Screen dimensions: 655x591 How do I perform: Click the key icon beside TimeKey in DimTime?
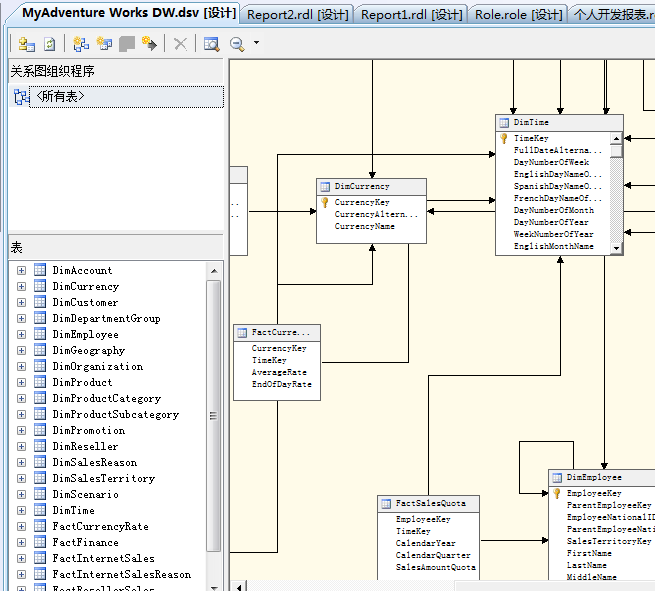point(504,138)
